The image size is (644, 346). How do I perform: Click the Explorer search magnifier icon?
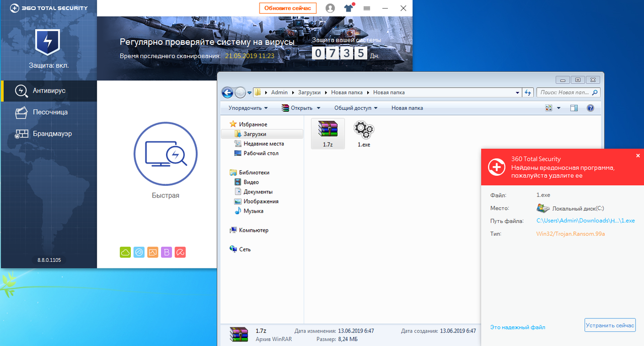click(595, 93)
